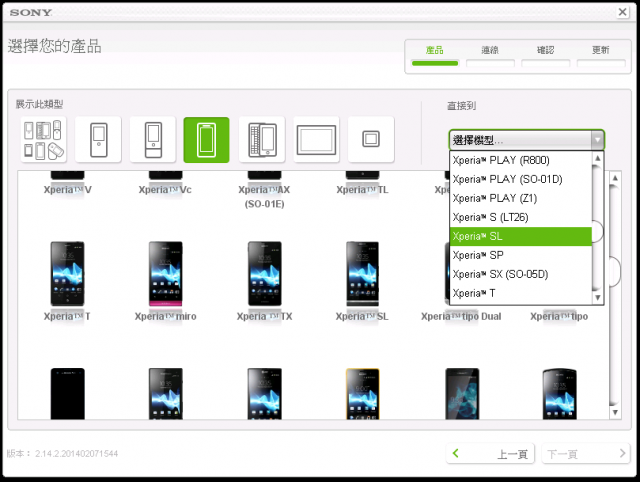Choose highlighted Xperia SL list entry

coord(521,236)
